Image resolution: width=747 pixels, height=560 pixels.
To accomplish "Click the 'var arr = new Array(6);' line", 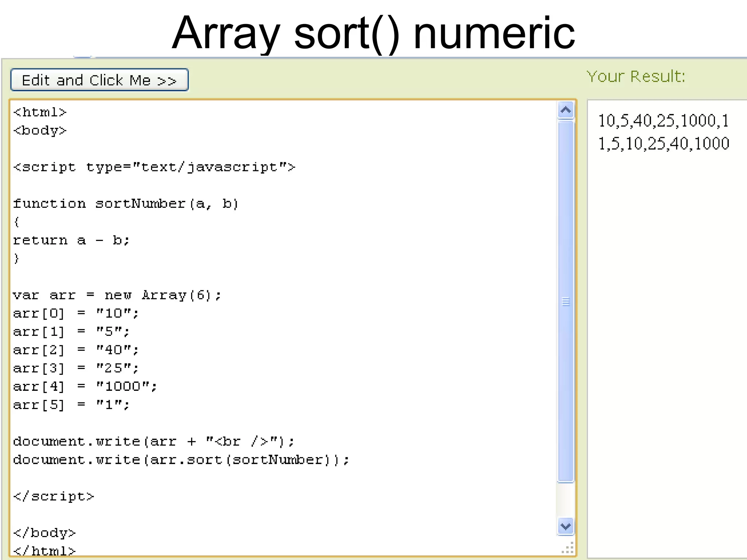I will click(x=117, y=295).
